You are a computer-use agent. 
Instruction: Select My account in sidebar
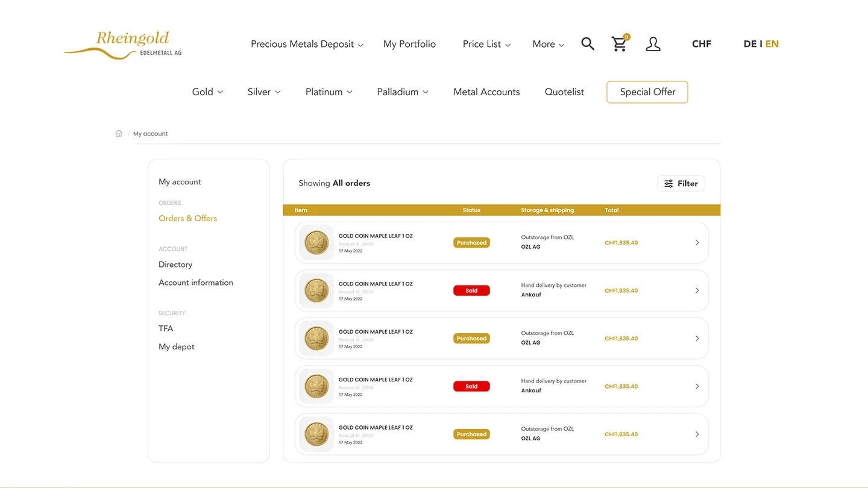coord(180,181)
